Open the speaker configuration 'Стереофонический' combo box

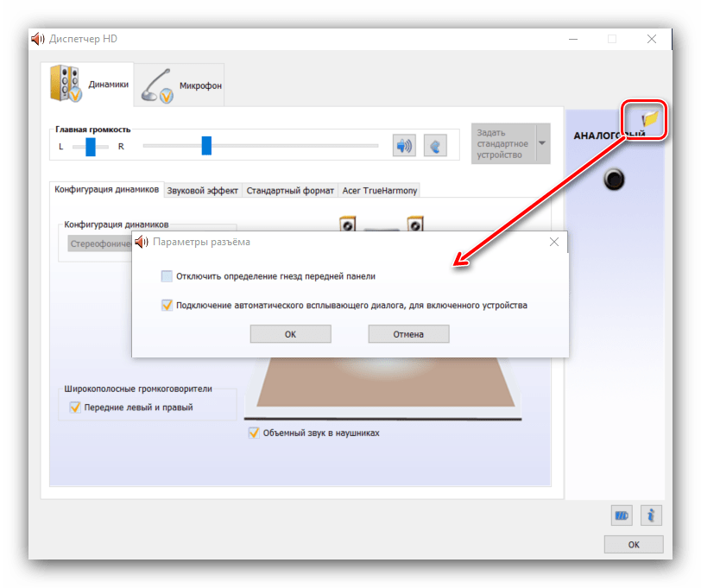pos(99,243)
